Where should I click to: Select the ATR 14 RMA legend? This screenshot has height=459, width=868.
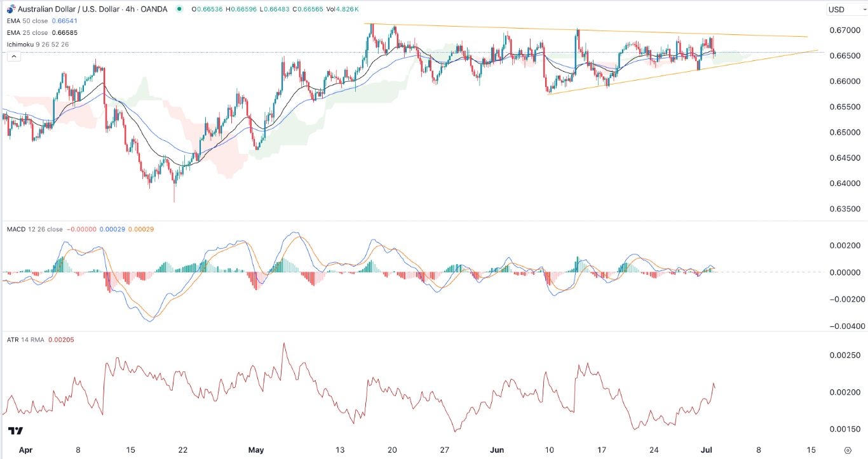(x=25, y=340)
